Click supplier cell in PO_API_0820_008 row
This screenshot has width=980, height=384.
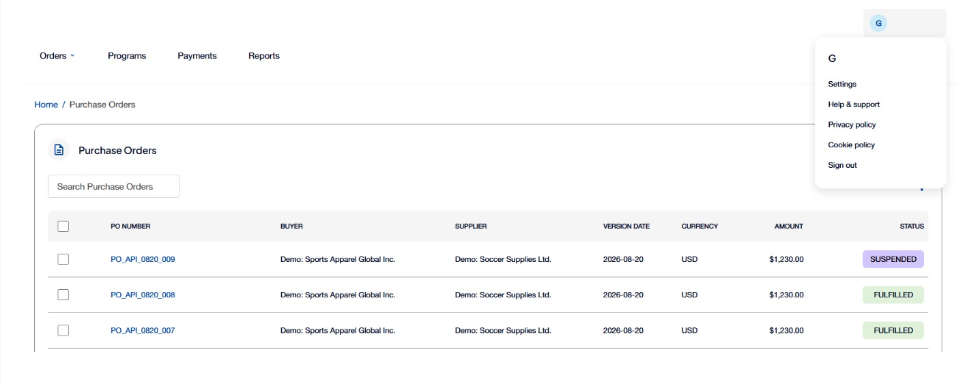click(503, 295)
